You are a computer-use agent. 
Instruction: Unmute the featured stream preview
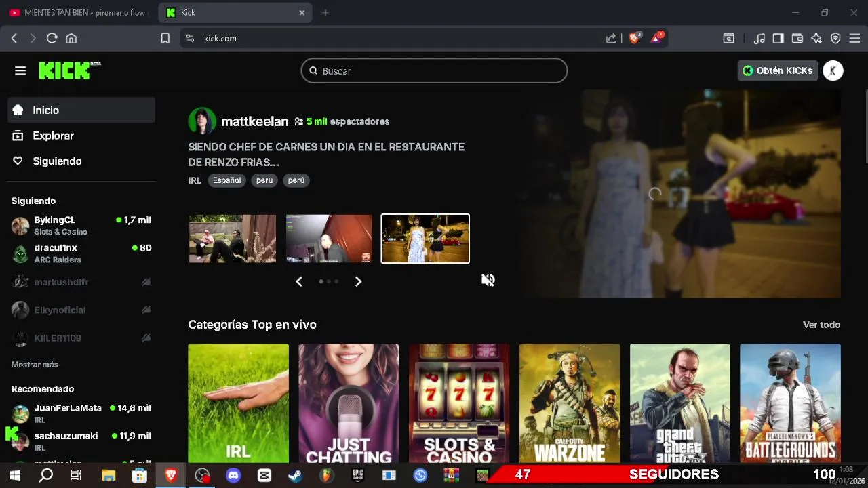[x=488, y=280]
